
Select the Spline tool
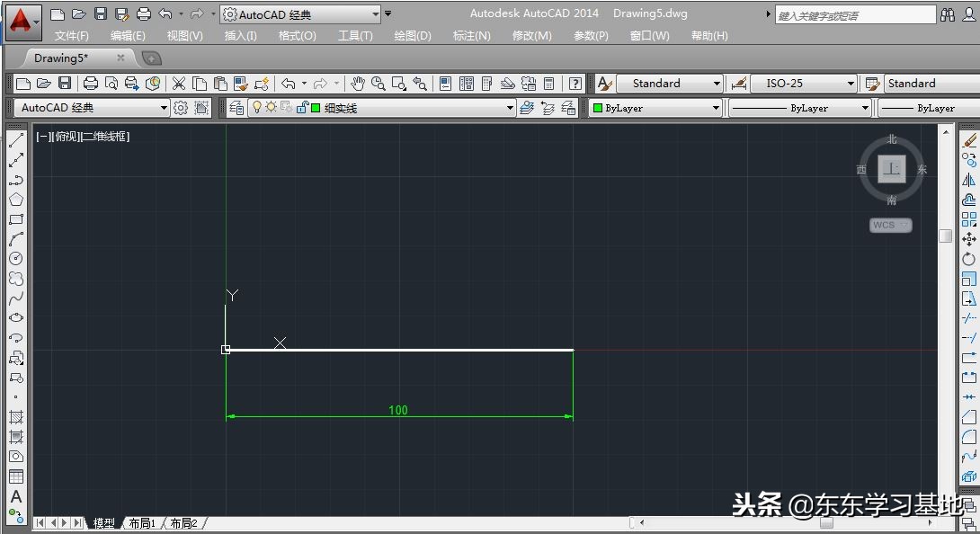click(16, 298)
